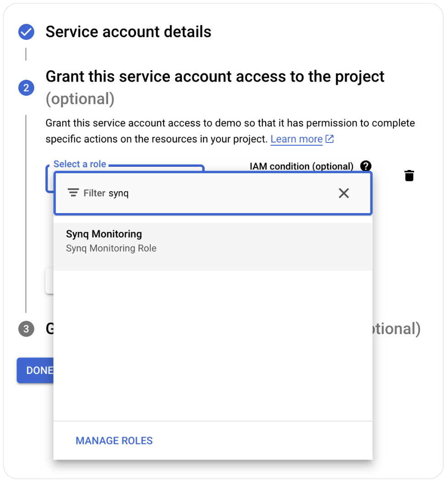Click the Select a role dropdown label

click(x=80, y=164)
